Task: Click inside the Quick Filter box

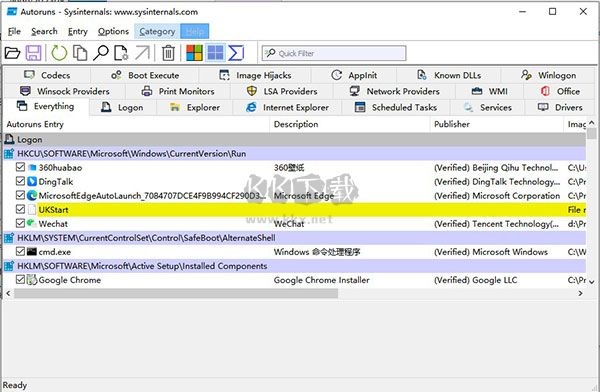Action: (334, 53)
